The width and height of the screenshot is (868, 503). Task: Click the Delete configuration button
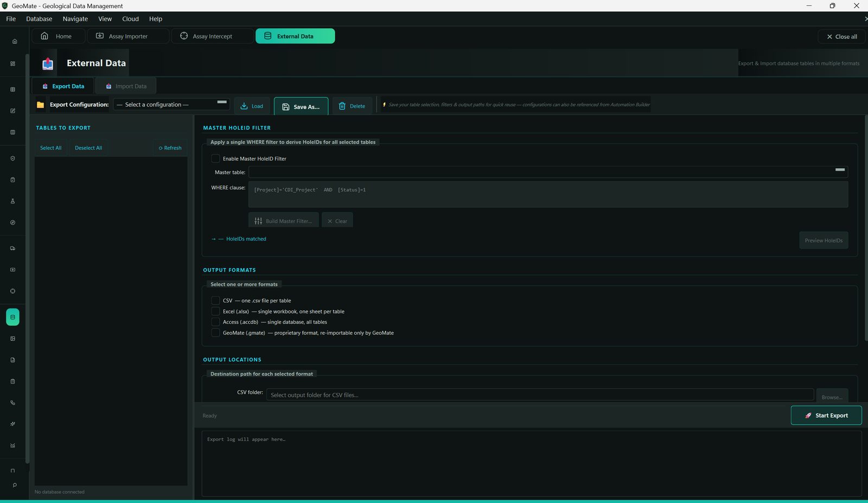[x=352, y=106]
